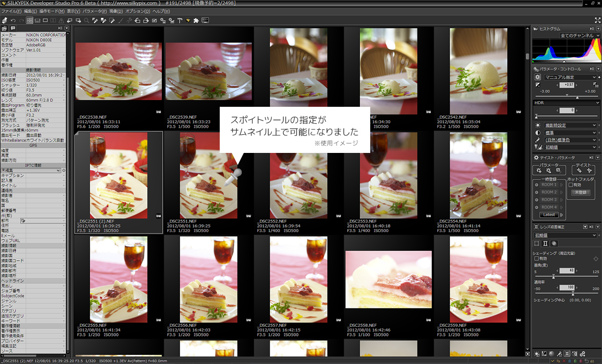Open the (自然)標準色 color dropdown
This screenshot has height=364, width=602.
570,140
